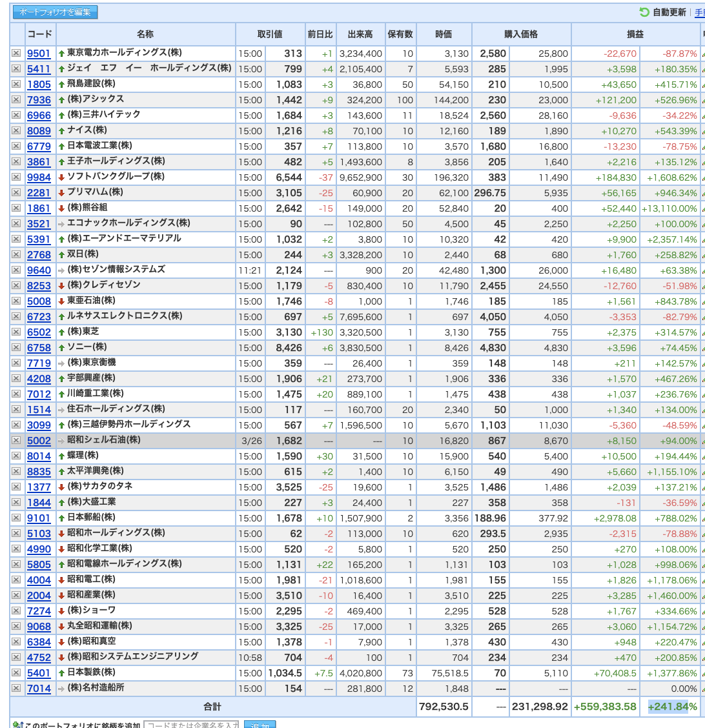This screenshot has width=705, height=728.
Task: Open stock code link 5401
Action: click(x=39, y=672)
